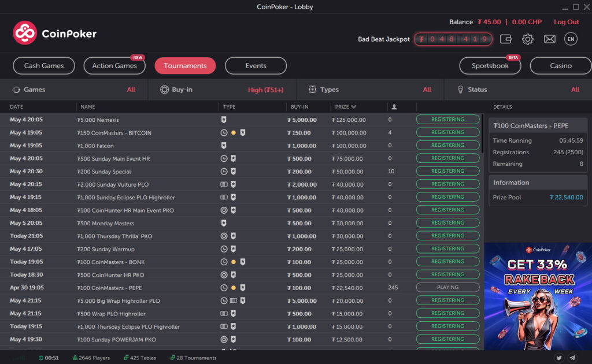Open the Buy-in filter set to High
The width and height of the screenshot is (592, 364).
pos(222,90)
